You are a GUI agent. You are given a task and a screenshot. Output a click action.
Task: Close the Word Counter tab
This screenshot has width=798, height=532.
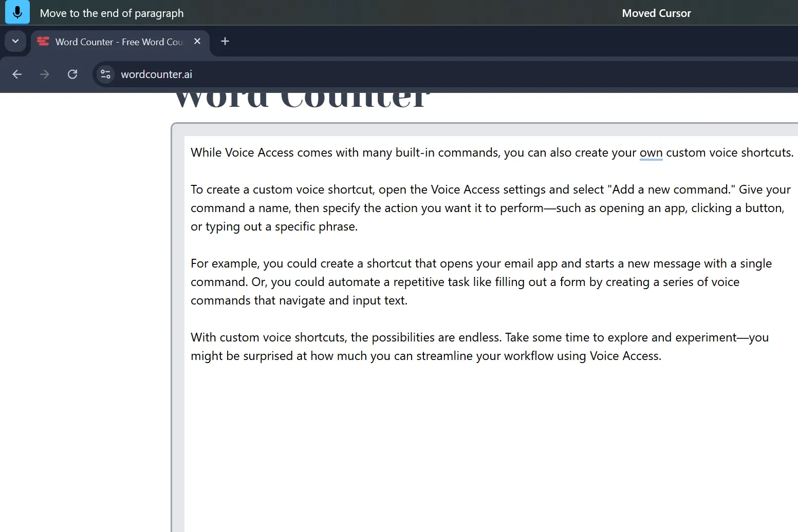pos(197,41)
